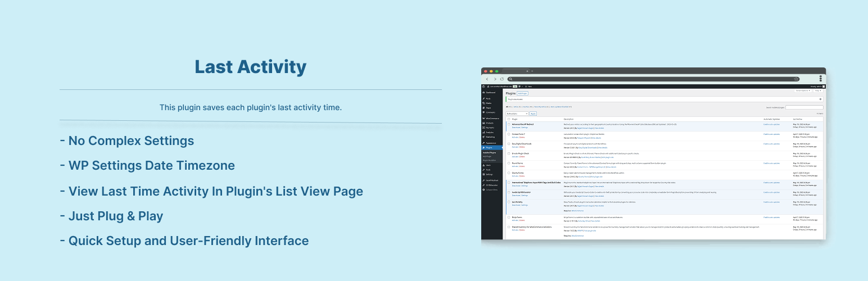Sort by the Last Active column header
This screenshot has height=281, width=868.
point(797,119)
